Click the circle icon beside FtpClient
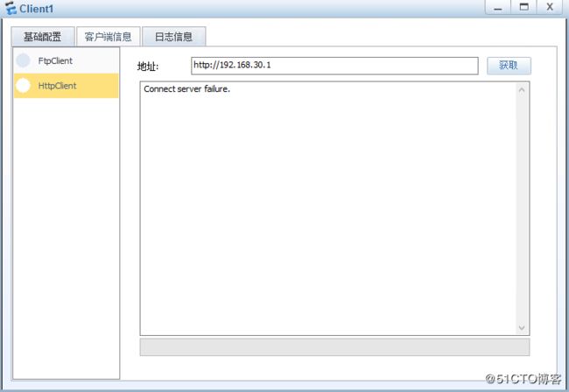 (x=24, y=60)
